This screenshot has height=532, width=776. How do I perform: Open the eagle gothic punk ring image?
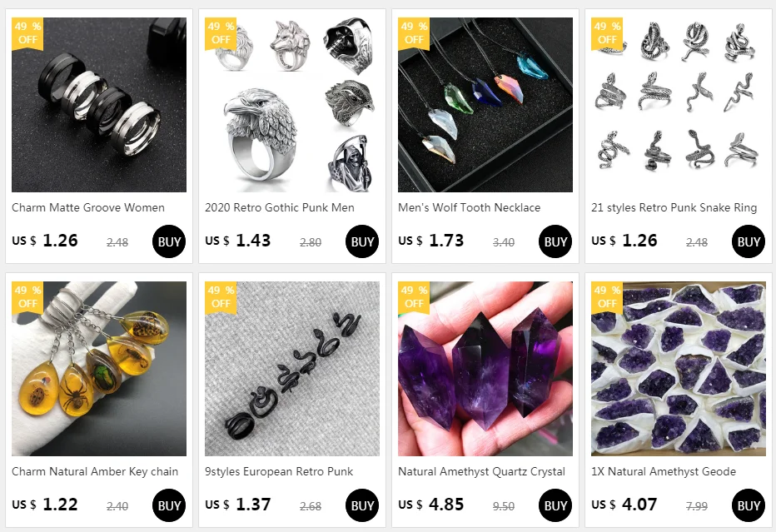tap(292, 105)
